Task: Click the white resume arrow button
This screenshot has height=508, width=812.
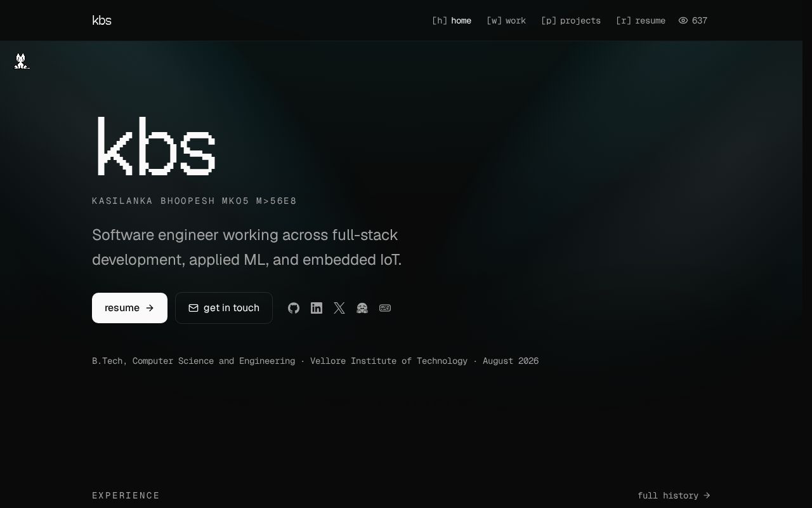Action: [x=129, y=308]
